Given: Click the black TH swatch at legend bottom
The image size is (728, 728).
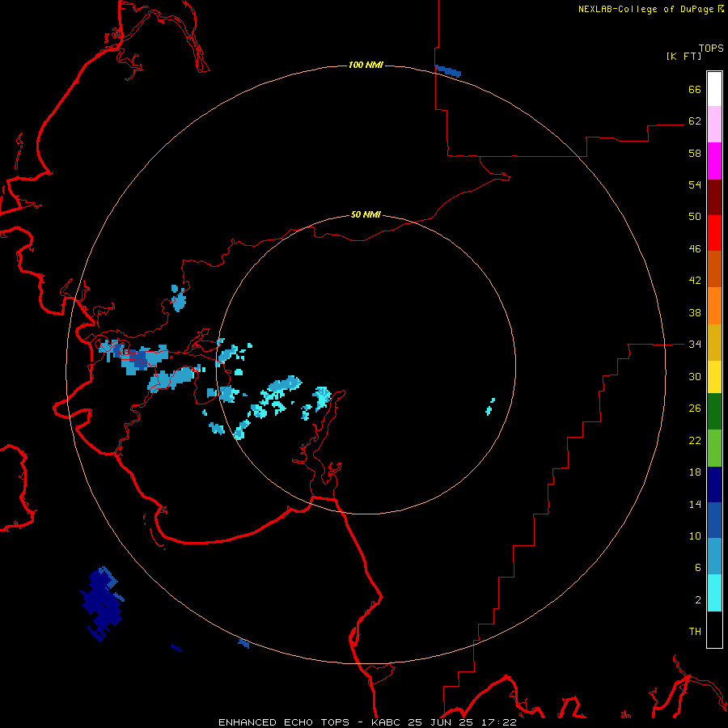Looking at the screenshot, I should (x=714, y=629).
